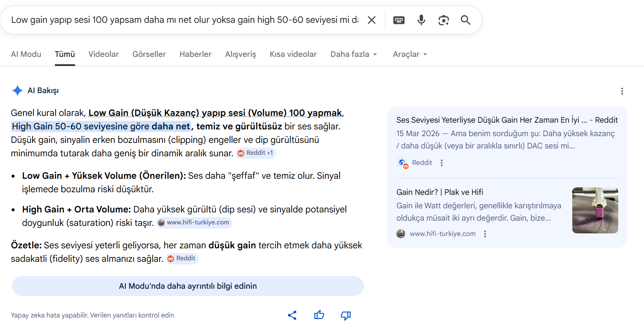Open the on-screen keyboard input tool

pos(399,20)
